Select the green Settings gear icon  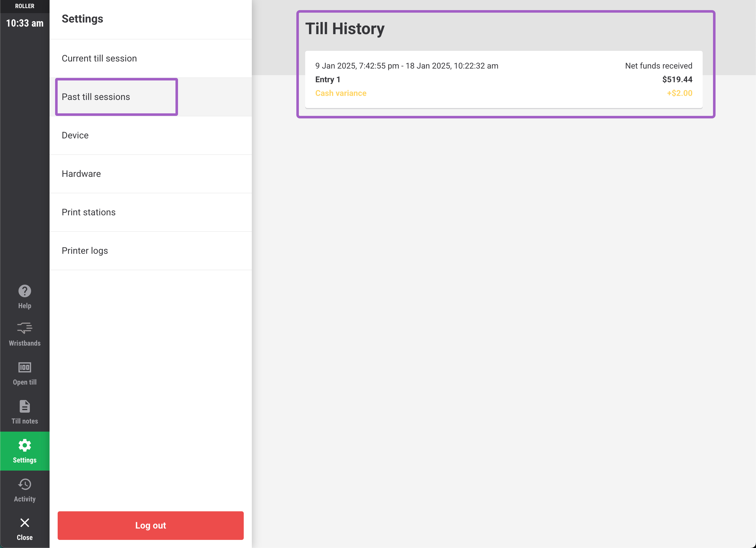point(25,445)
